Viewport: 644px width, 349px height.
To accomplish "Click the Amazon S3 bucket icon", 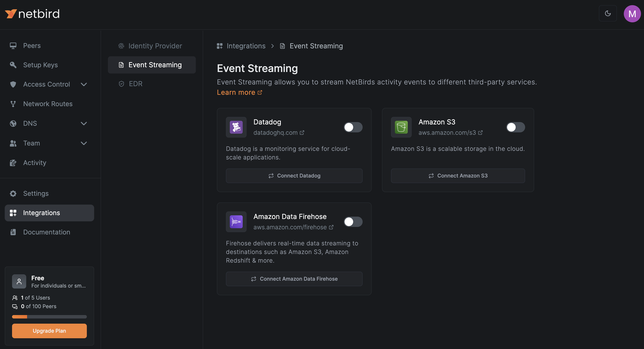I will click(x=401, y=127).
